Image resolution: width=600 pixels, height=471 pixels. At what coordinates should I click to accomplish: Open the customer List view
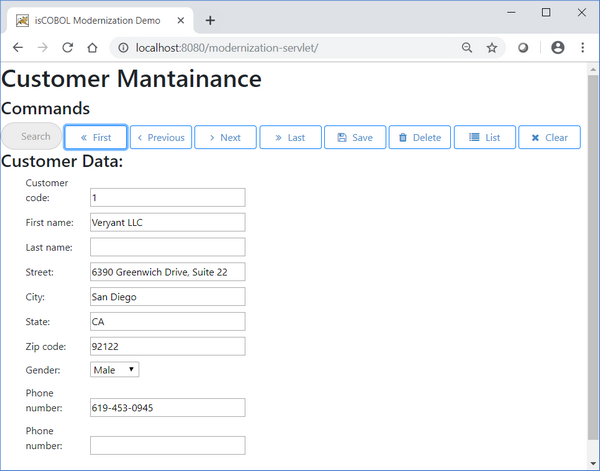coord(484,137)
